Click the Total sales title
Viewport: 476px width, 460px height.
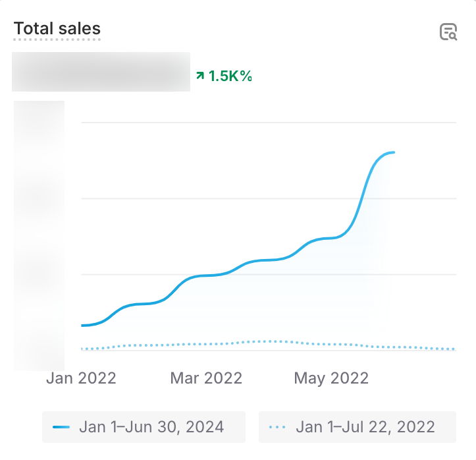(57, 29)
